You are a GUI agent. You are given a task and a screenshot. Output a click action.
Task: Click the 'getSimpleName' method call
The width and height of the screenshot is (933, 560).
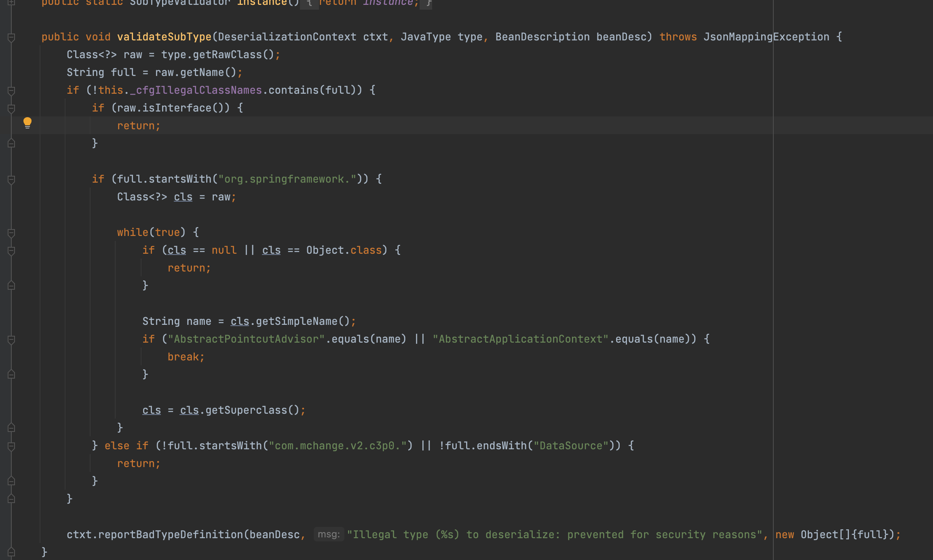pos(296,321)
